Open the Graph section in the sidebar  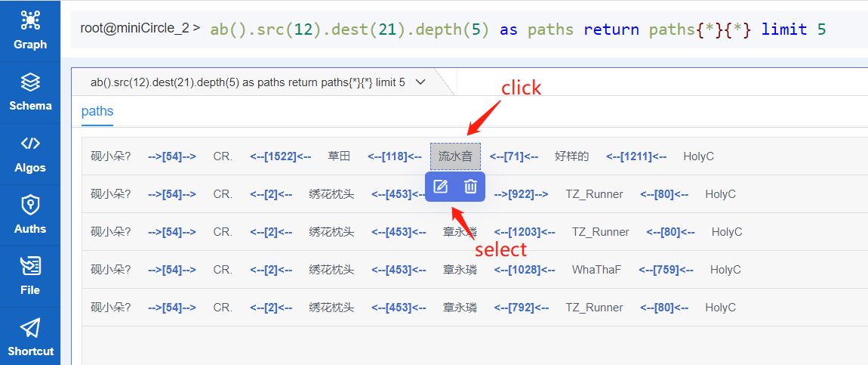point(30,30)
